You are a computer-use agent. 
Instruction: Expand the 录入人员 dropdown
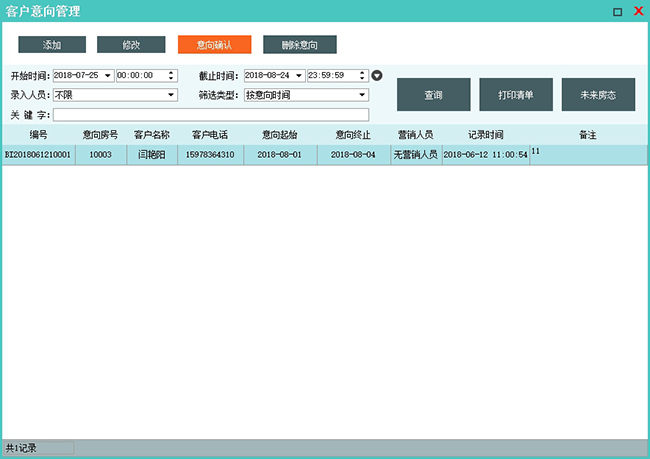(x=172, y=95)
